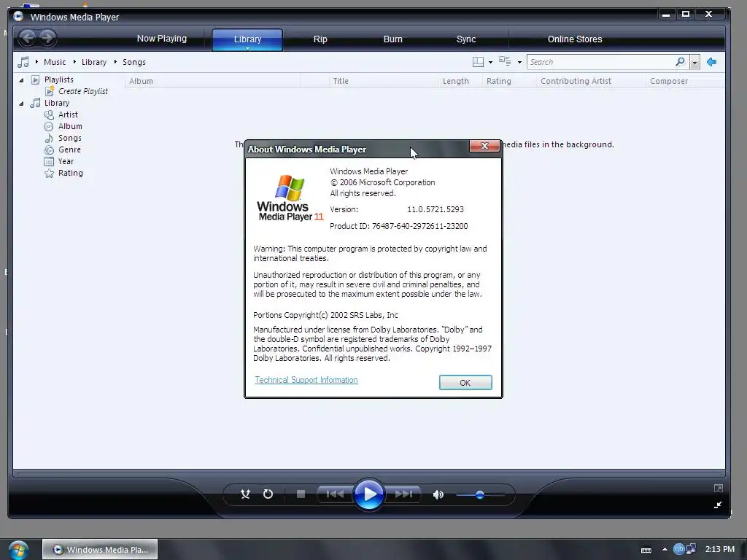The image size is (747, 560).
Task: Click the Forward navigation arrow
Action: tap(47, 38)
